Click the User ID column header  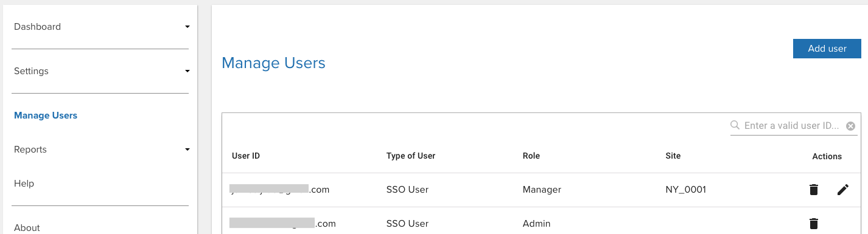pyautogui.click(x=246, y=156)
